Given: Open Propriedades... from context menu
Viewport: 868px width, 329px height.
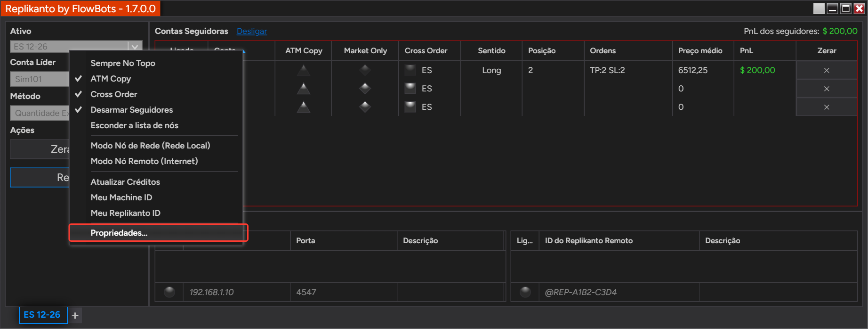Looking at the screenshot, I should [x=156, y=233].
